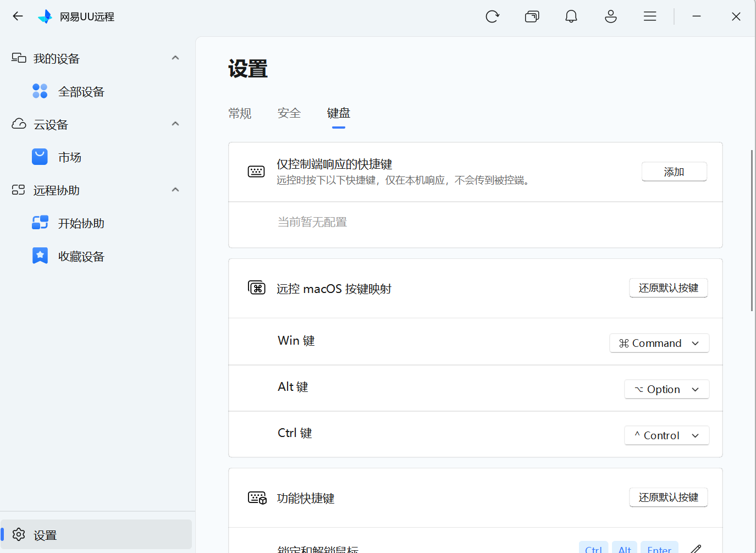
Task: Minimize the 网易UU远程 window
Action: click(697, 16)
